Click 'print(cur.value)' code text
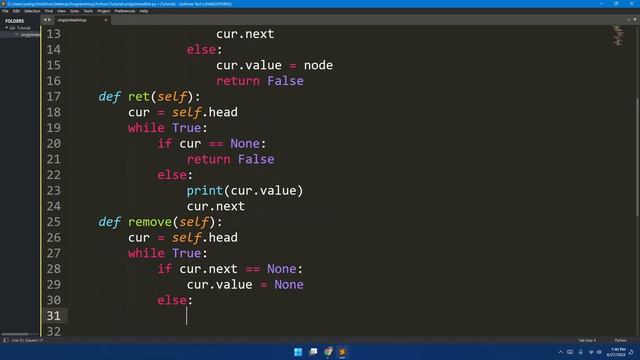Image resolution: width=640 pixels, height=360 pixels. pyautogui.click(x=245, y=191)
